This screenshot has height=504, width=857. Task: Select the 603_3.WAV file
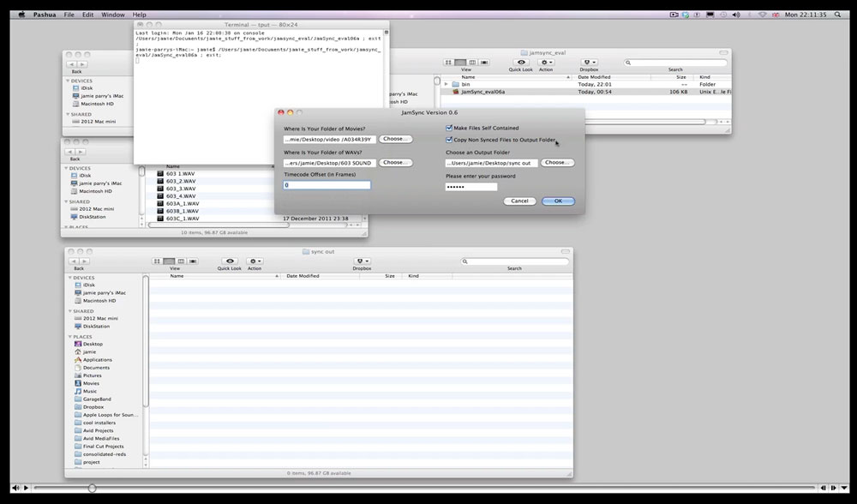coord(181,189)
